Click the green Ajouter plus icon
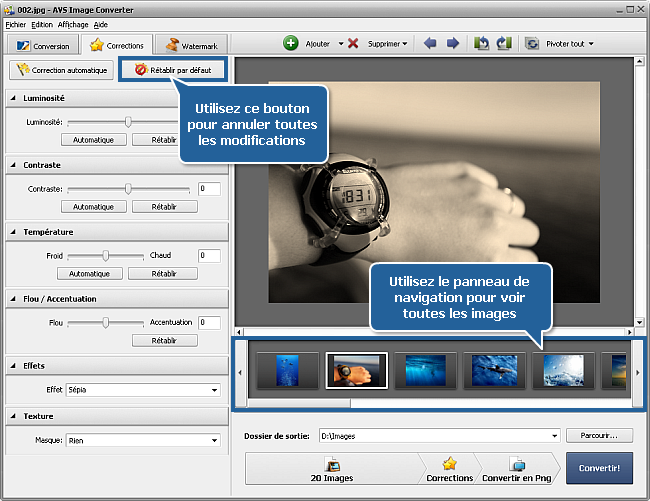 pos(291,44)
